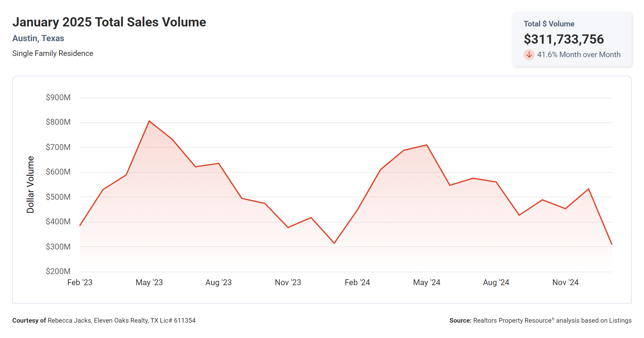Click the May '23 peak on chart
The height and width of the screenshot is (338, 644).
(x=149, y=121)
